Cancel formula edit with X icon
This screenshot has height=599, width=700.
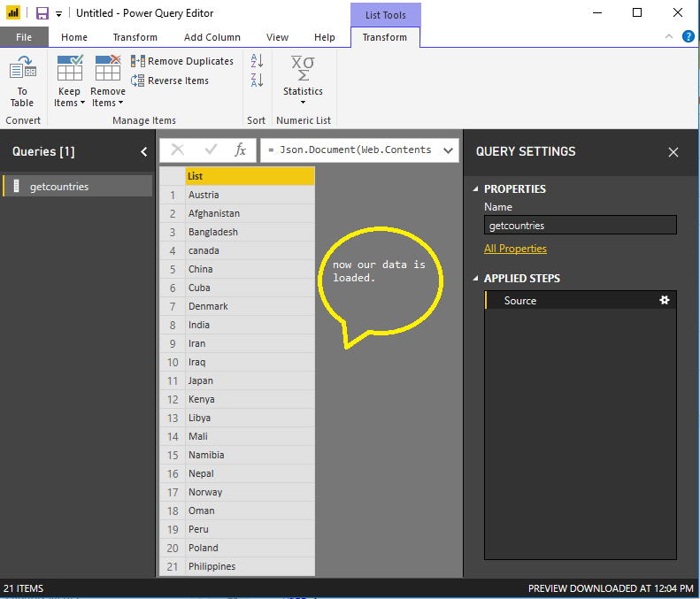178,150
